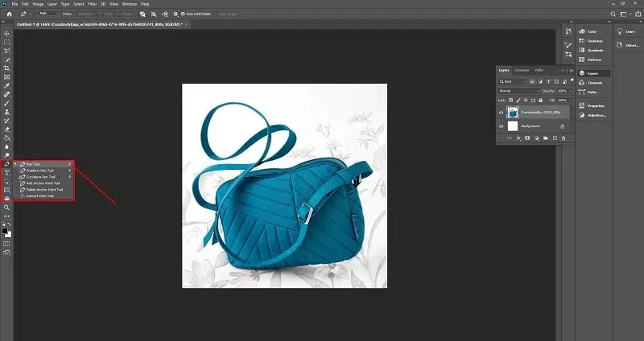The width and height of the screenshot is (644, 341).
Task: Select the Eraser tool
Action: coord(6,129)
